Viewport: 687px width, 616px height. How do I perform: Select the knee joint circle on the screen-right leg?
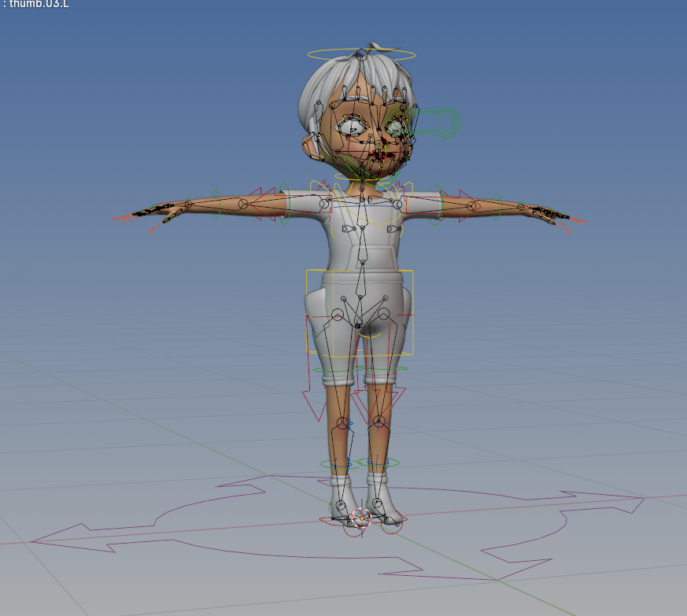click(379, 422)
